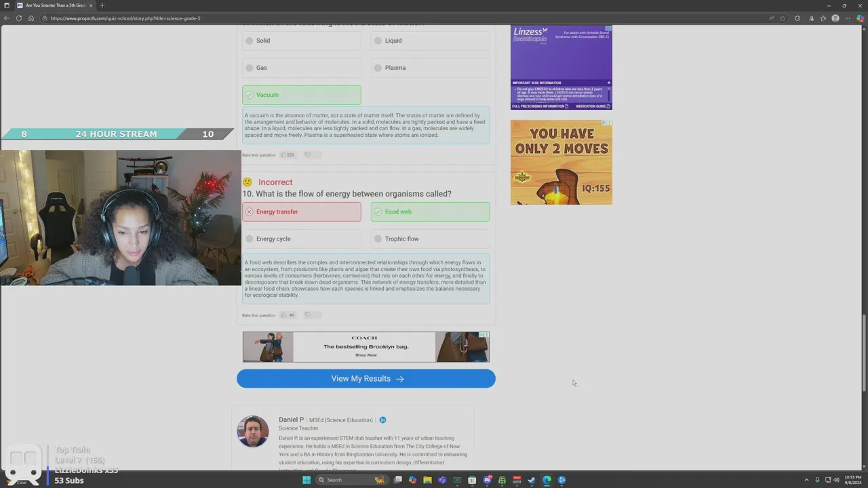Open Steam from the taskbar

click(532, 480)
